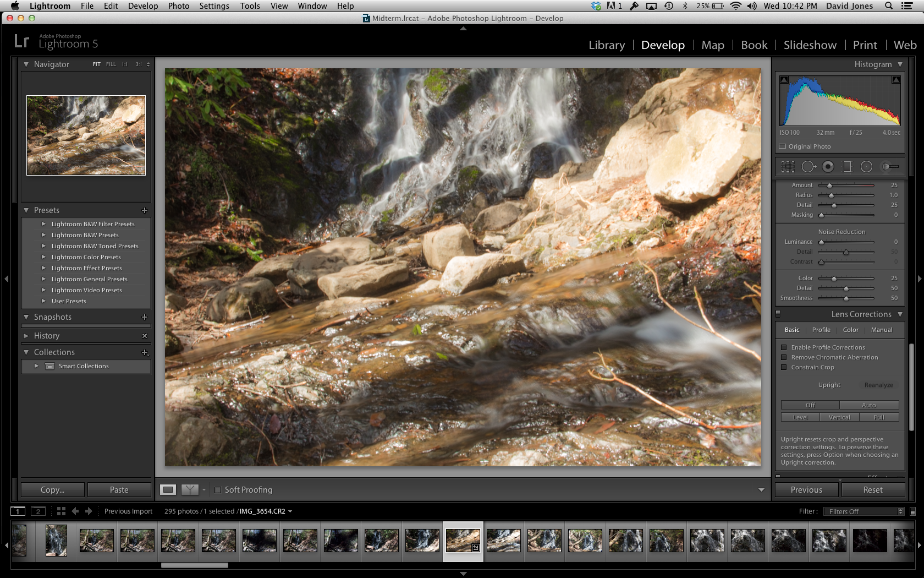Open the Photo menu
Image resolution: width=924 pixels, height=578 pixels.
pos(178,6)
